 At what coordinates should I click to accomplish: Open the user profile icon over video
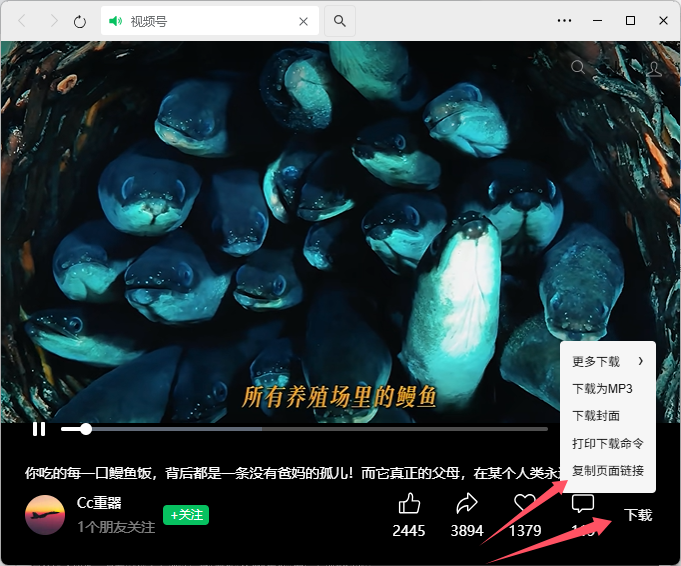tap(654, 68)
